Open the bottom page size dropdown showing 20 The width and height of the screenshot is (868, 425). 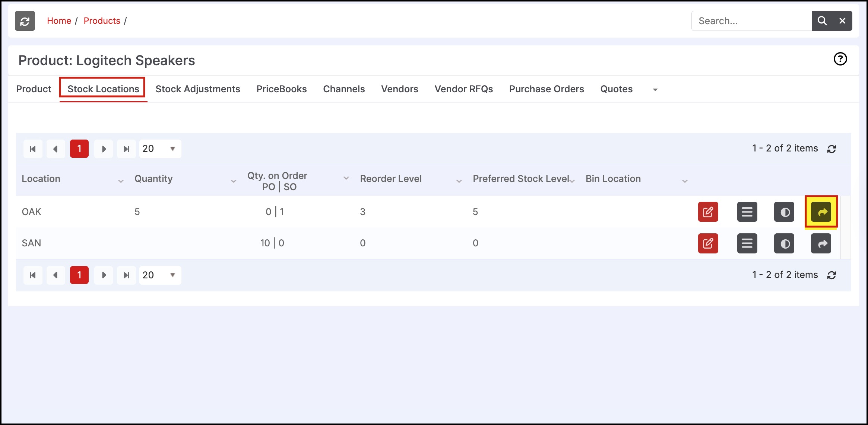pos(160,275)
